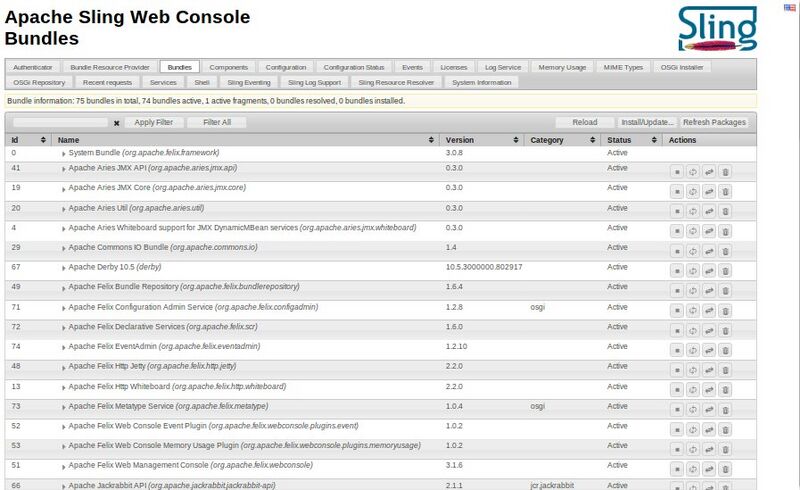Clear the filter with the X icon
Image resolution: width=800 pixels, height=490 pixels.
click(116, 123)
